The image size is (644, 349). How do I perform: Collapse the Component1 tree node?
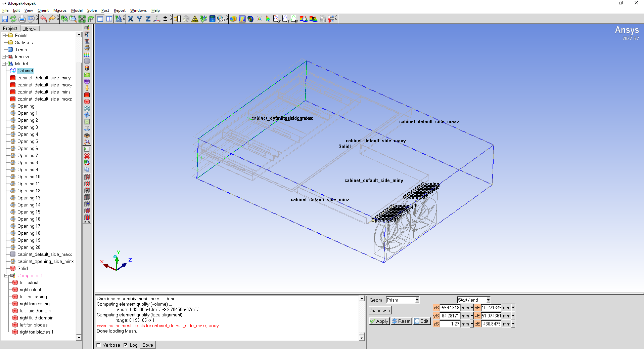[6, 276]
